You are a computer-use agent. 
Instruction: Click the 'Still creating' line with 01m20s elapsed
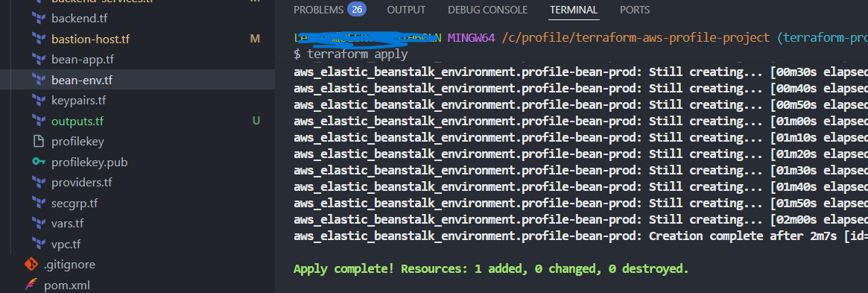(x=580, y=154)
